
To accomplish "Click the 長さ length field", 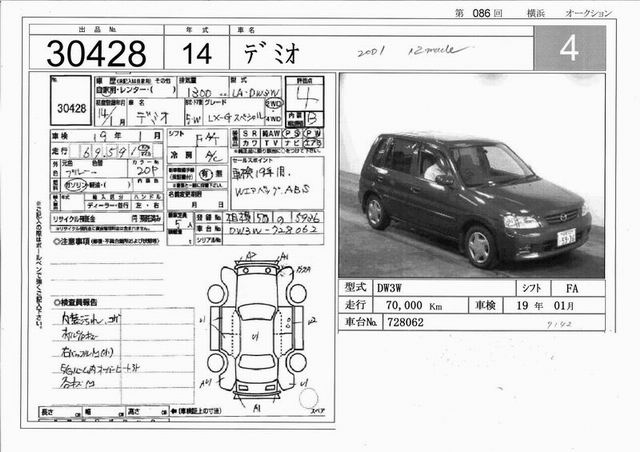I will pyautogui.click(x=60, y=412).
